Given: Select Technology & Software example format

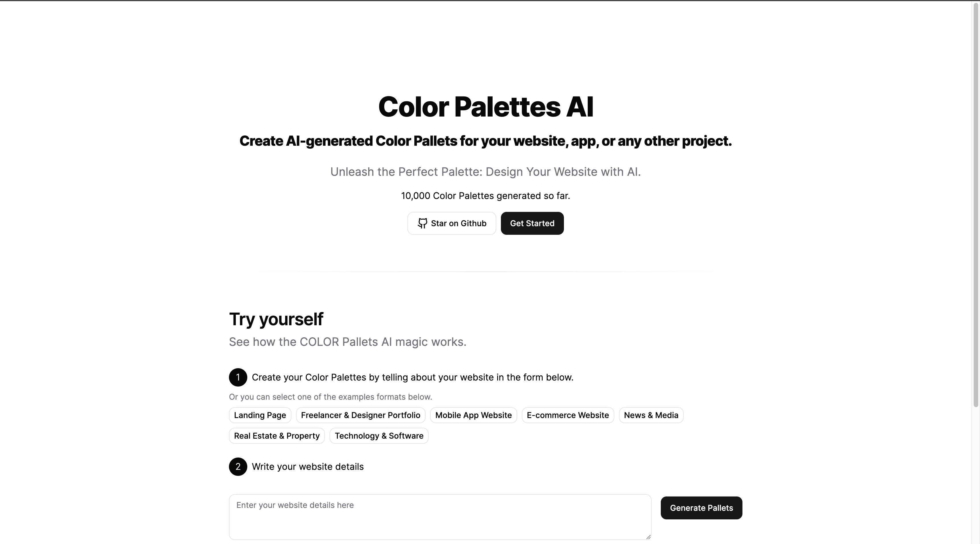Looking at the screenshot, I should 379,436.
